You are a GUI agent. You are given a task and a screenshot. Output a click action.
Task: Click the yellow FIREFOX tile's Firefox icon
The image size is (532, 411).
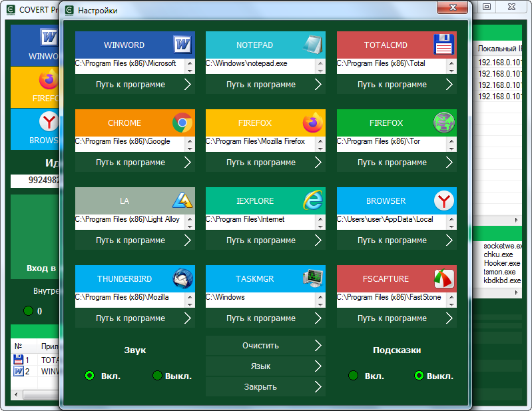click(x=313, y=123)
